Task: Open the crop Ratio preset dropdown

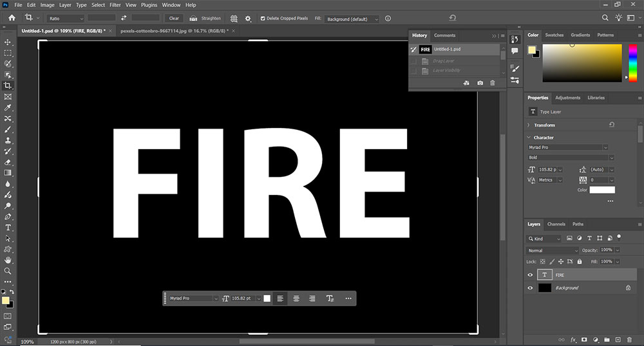Action: coord(65,19)
